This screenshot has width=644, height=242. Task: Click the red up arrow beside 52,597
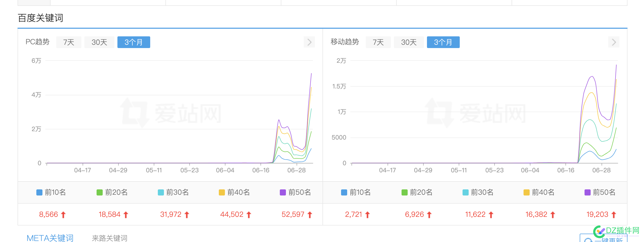click(310, 215)
